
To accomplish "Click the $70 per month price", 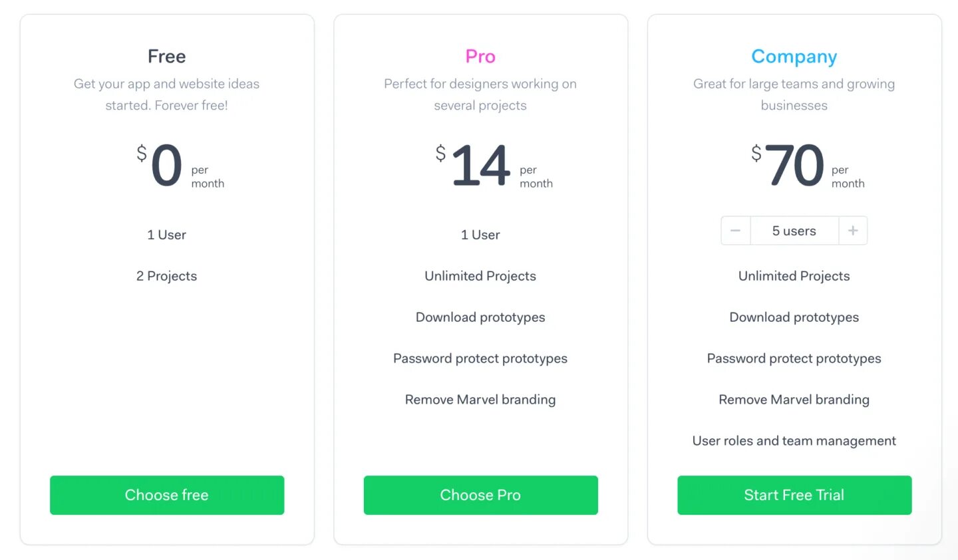I will (x=795, y=166).
